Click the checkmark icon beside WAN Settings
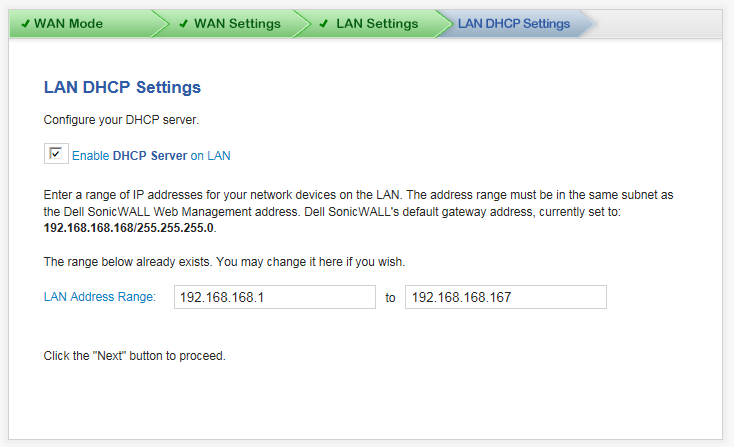Viewport: 734px width, 447px height. click(x=184, y=23)
